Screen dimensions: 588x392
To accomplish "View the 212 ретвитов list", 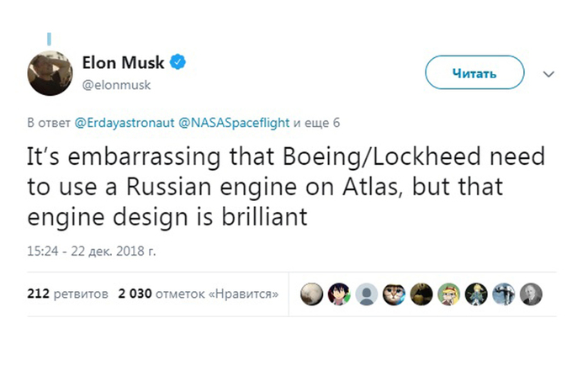I will point(67,294).
